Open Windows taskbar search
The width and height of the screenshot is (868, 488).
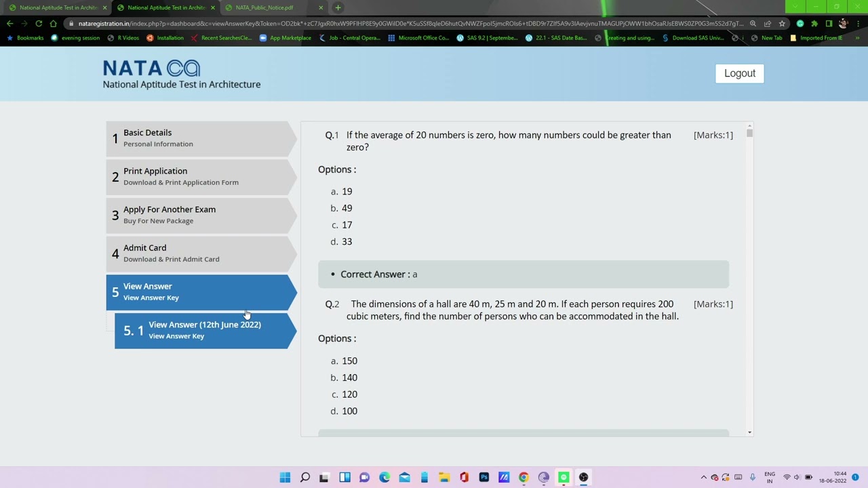pyautogui.click(x=304, y=477)
